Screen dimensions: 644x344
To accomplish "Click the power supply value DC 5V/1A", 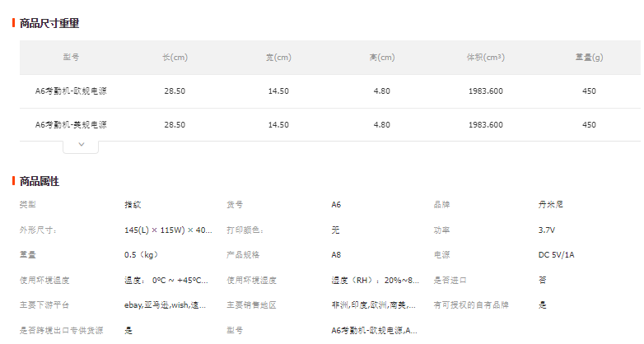I will pyautogui.click(x=557, y=255).
